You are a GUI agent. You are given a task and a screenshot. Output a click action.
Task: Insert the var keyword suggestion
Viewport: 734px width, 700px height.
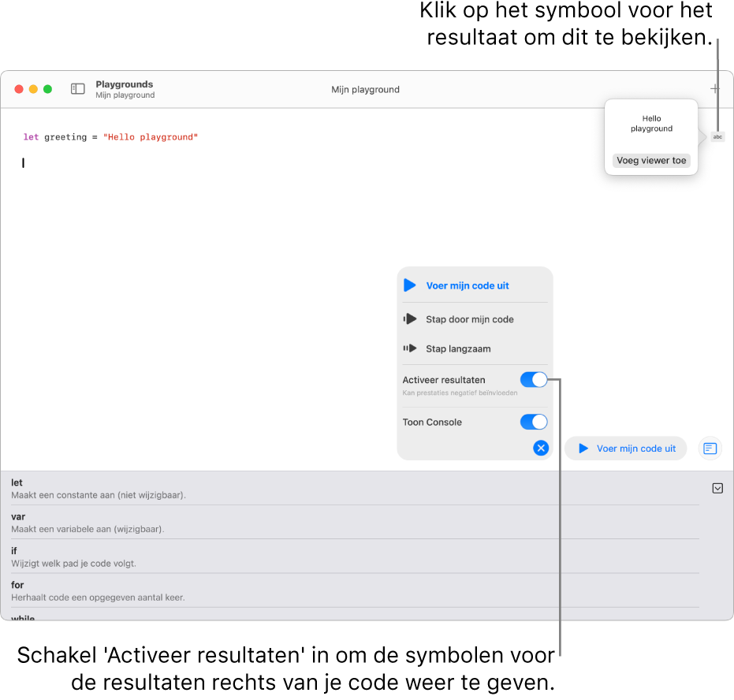pyautogui.click(x=355, y=523)
